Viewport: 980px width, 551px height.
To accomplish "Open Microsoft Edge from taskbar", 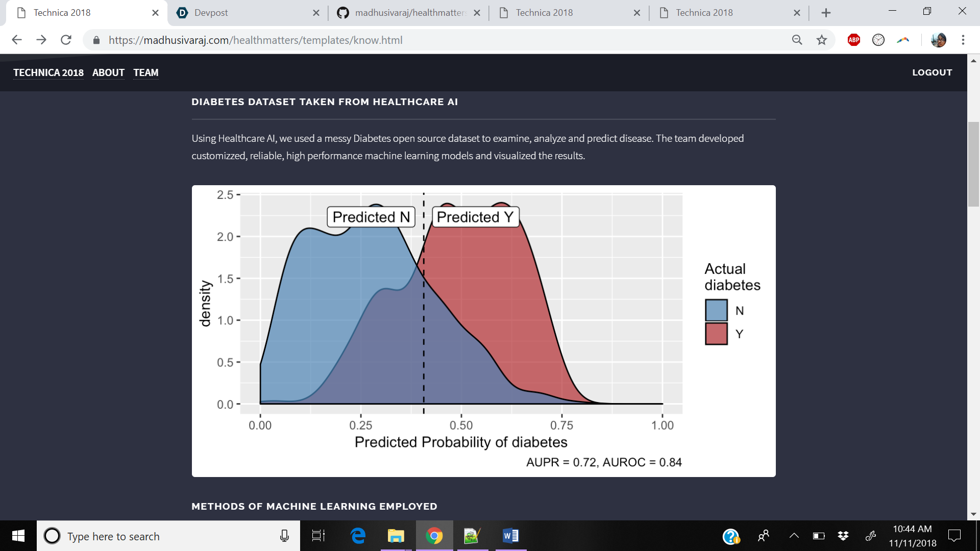I will (358, 536).
